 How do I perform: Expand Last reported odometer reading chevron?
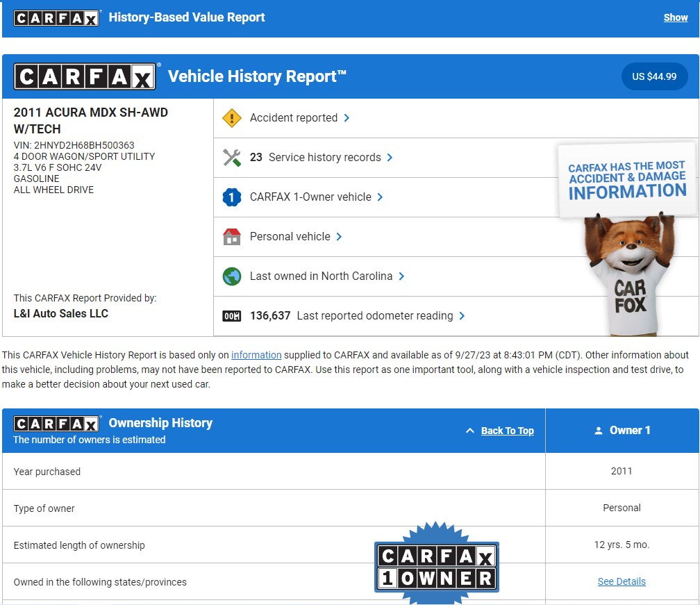462,316
